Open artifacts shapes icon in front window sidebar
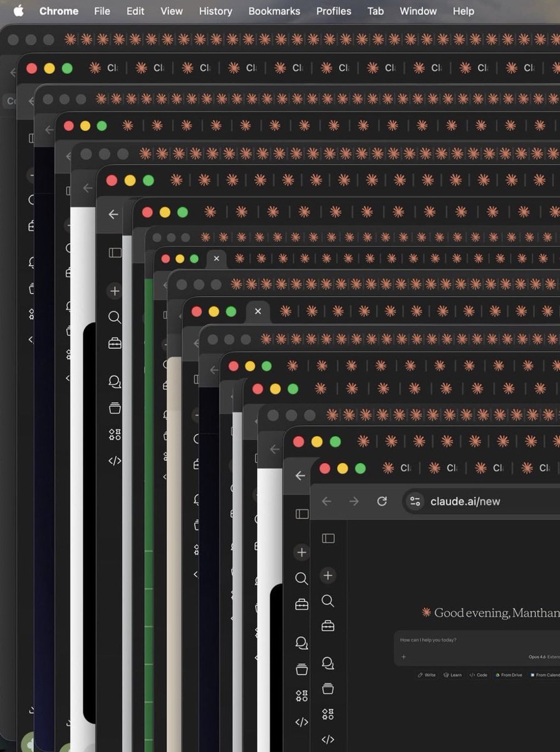 (x=328, y=714)
